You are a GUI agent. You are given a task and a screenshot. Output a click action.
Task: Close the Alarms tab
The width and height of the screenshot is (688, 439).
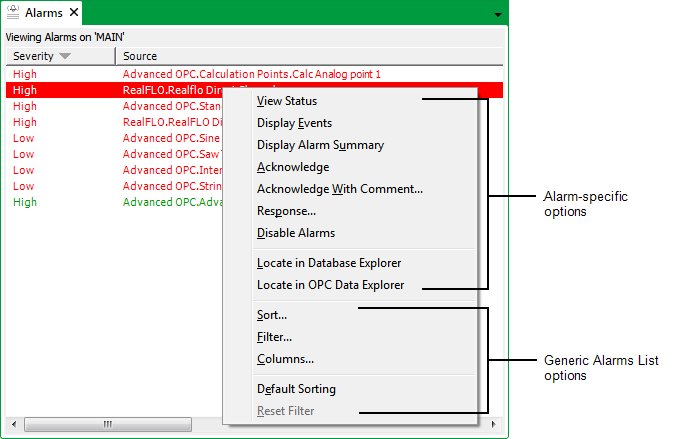point(74,13)
